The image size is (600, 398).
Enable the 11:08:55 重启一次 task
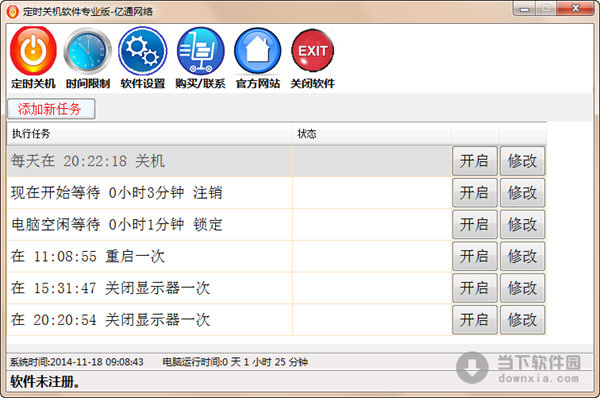[x=475, y=256]
